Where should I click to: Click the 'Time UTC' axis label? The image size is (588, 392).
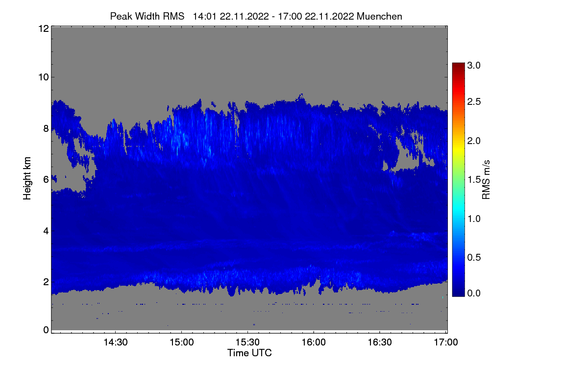pyautogui.click(x=249, y=353)
